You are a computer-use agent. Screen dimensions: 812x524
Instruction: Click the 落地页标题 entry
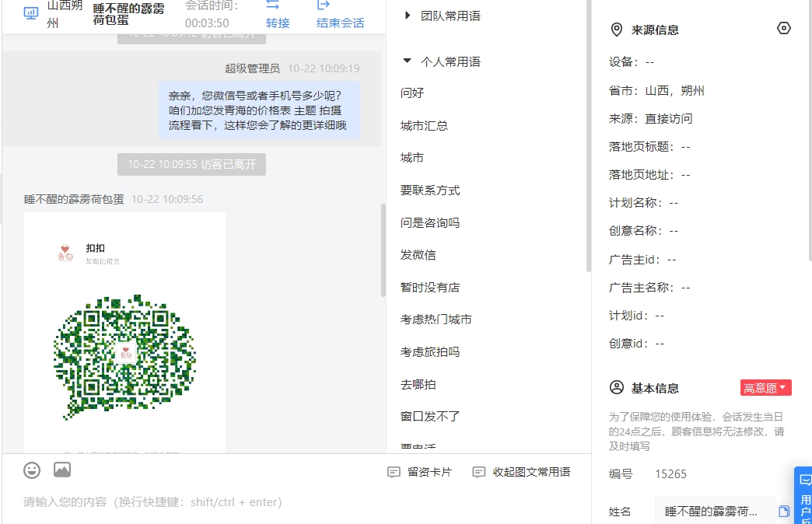pos(649,146)
